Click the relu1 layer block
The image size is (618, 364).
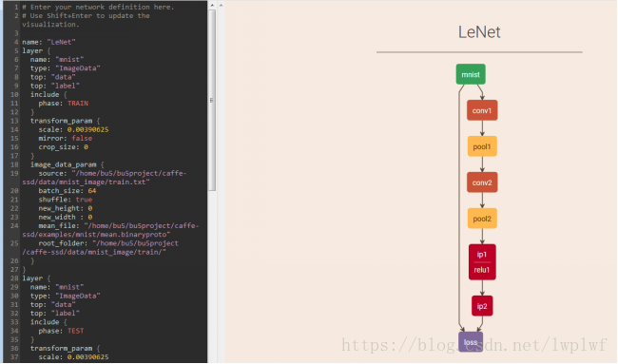point(482,270)
